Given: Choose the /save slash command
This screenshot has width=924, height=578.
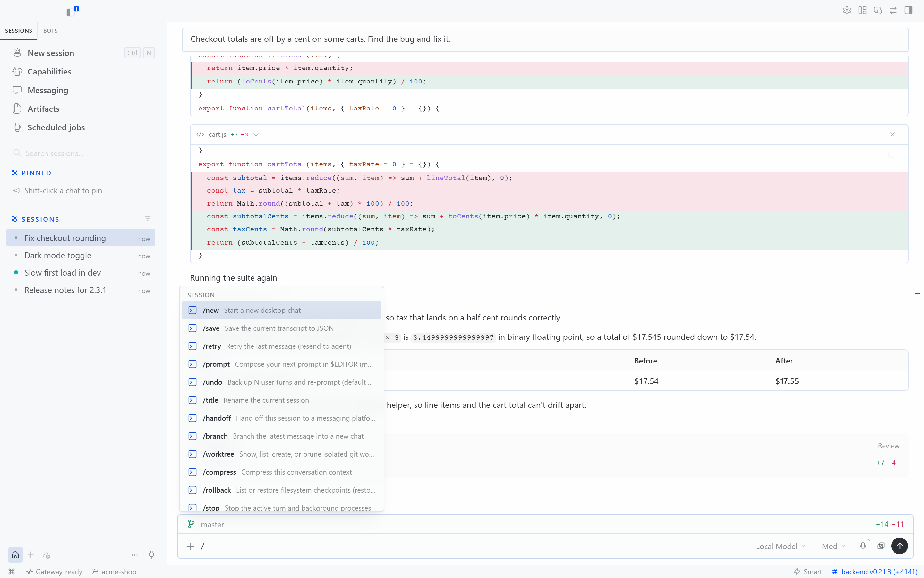Looking at the screenshot, I should 282,328.
